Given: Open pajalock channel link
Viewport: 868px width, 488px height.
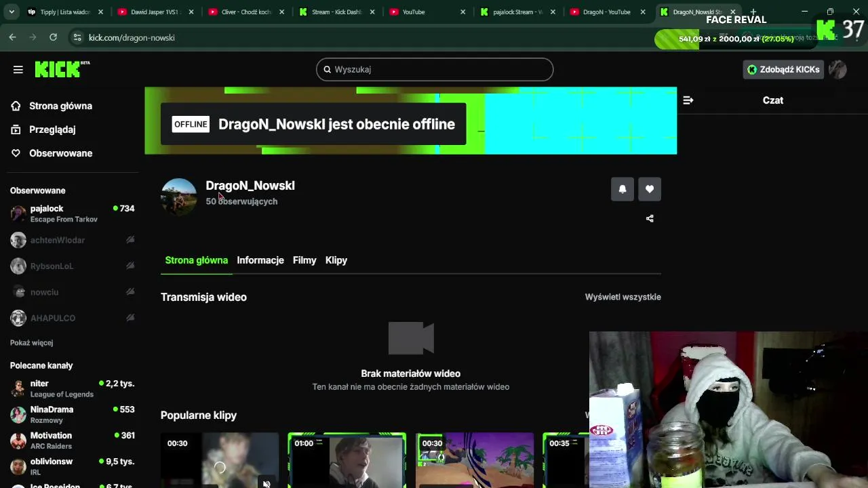Looking at the screenshot, I should (47, 209).
